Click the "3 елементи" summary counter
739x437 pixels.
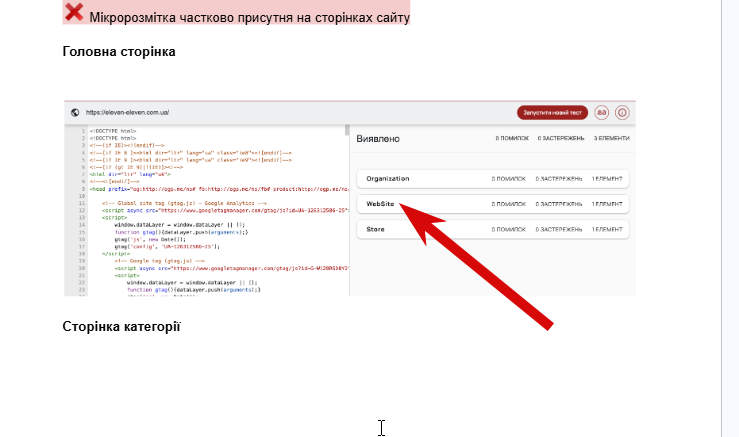pos(611,139)
